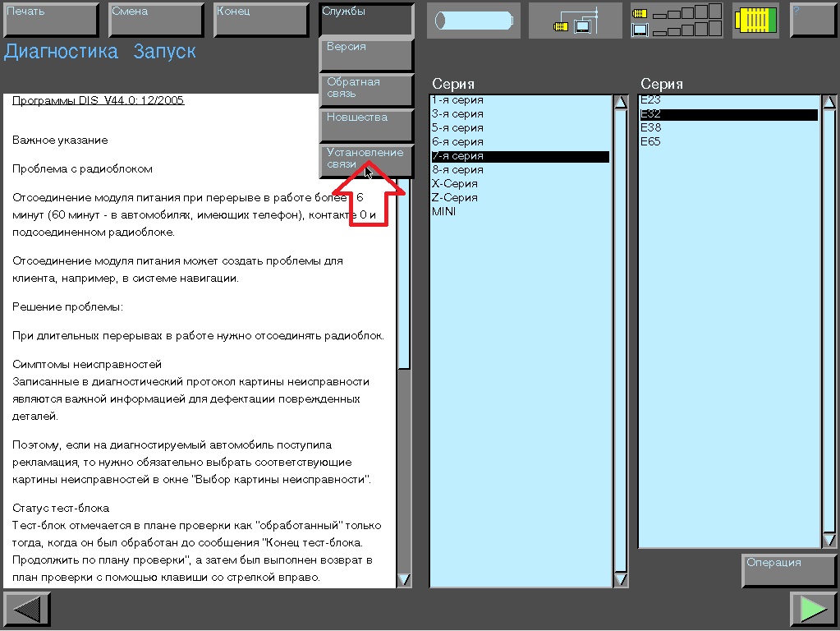Open Обратная связь menu entry

point(366,90)
